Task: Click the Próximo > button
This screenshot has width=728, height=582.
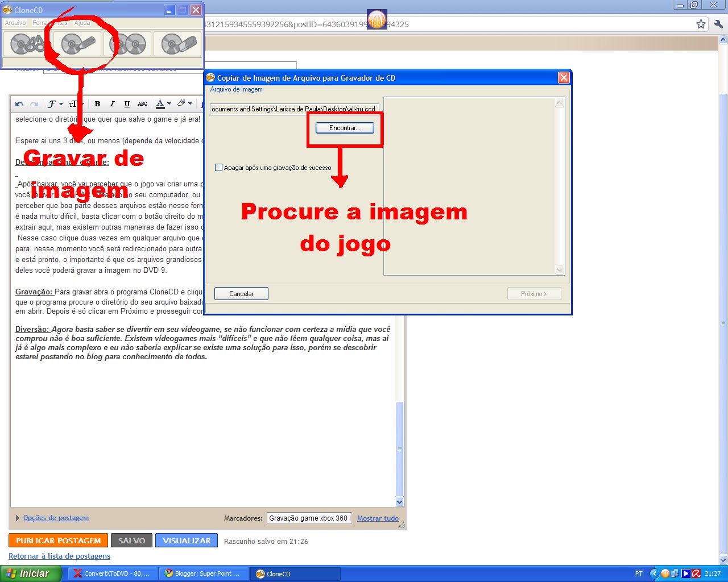Action: (534, 294)
